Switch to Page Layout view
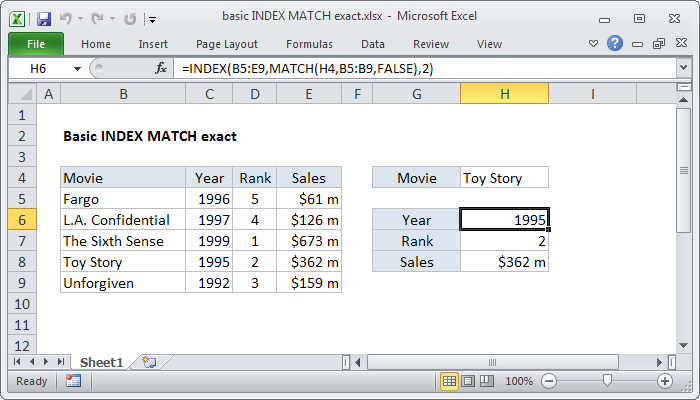This screenshot has height=400, width=700. point(468,381)
